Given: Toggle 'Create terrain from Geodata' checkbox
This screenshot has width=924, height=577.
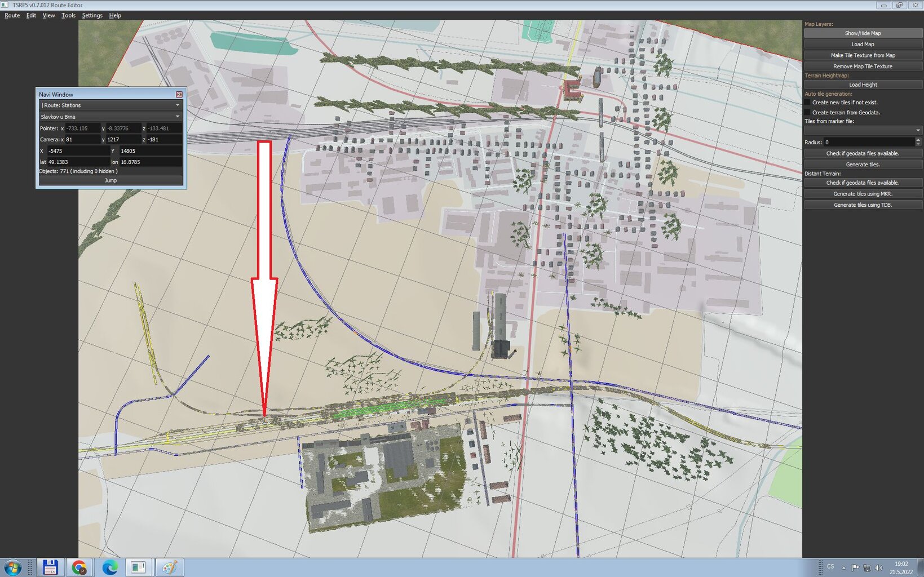Looking at the screenshot, I should [x=807, y=113].
